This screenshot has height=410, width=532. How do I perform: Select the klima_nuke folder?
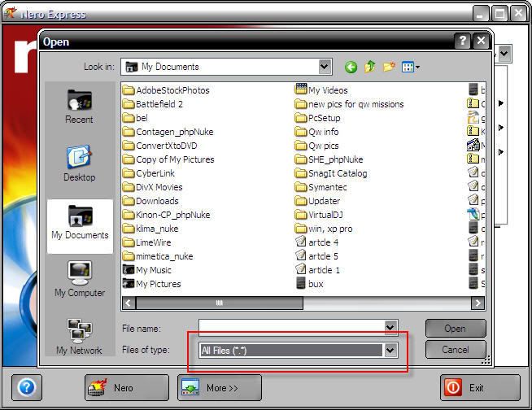coord(150,229)
